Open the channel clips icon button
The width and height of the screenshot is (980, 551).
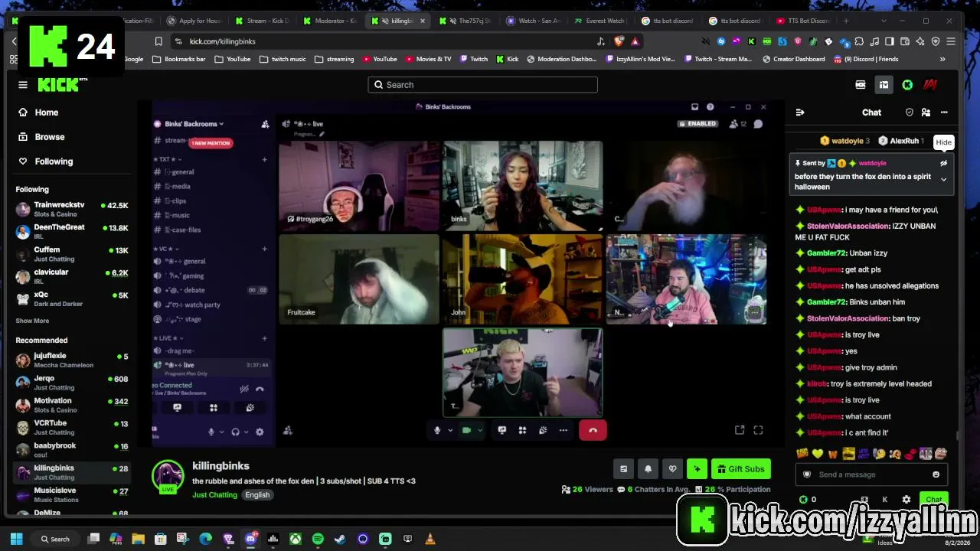pyautogui.click(x=623, y=469)
